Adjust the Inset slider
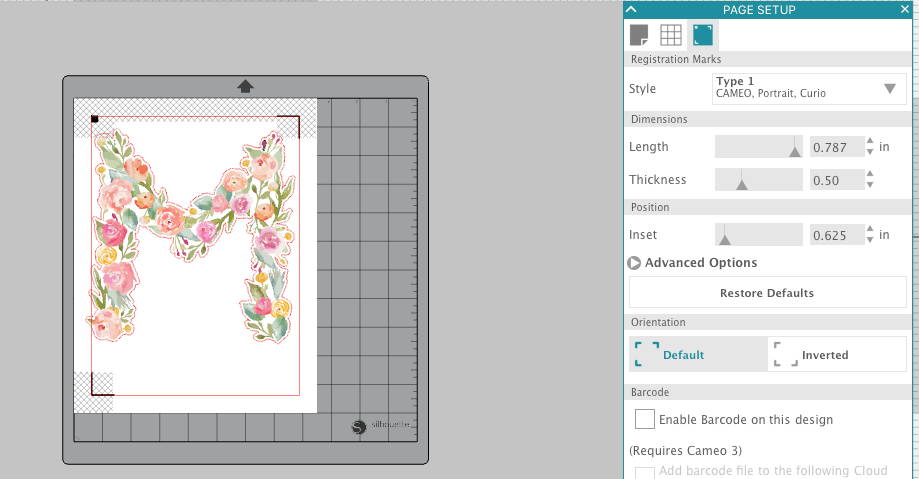The width and height of the screenshot is (919, 479). click(x=758, y=235)
